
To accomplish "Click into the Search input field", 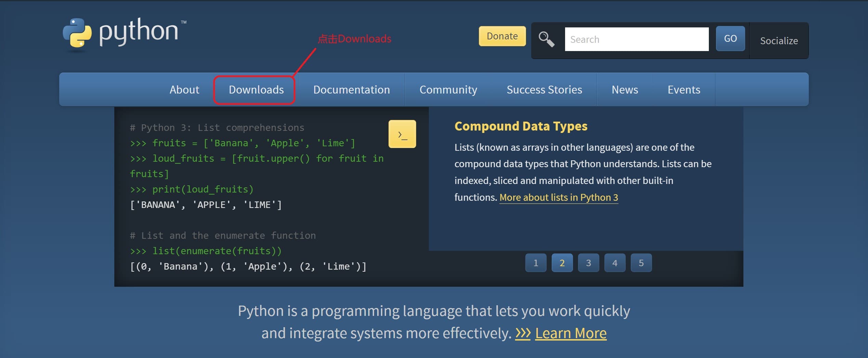I will click(637, 39).
